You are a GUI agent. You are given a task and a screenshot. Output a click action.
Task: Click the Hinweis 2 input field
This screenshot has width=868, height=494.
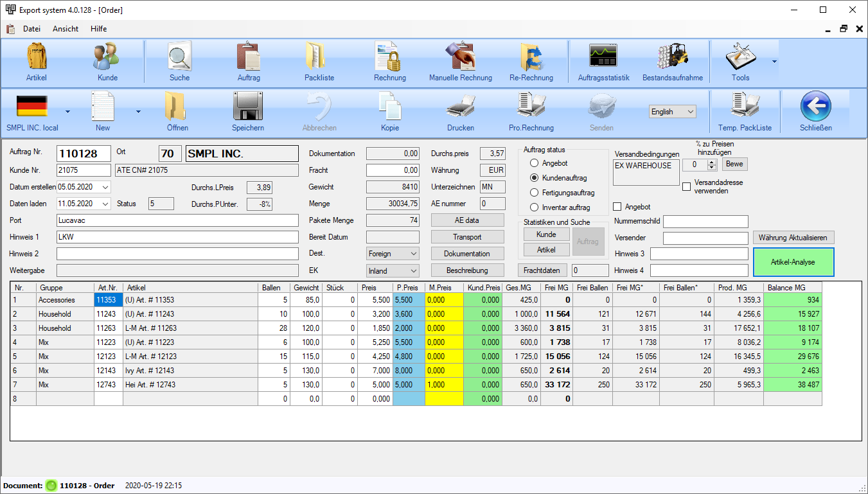tap(177, 254)
